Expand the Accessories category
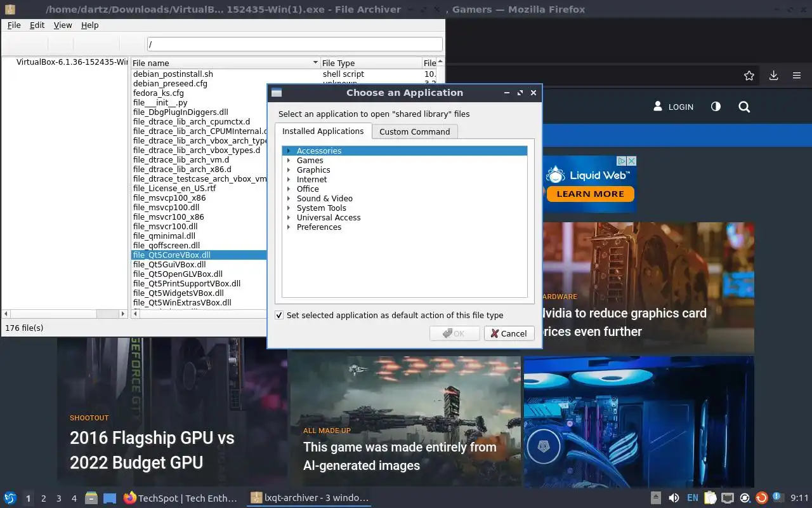 coord(288,150)
